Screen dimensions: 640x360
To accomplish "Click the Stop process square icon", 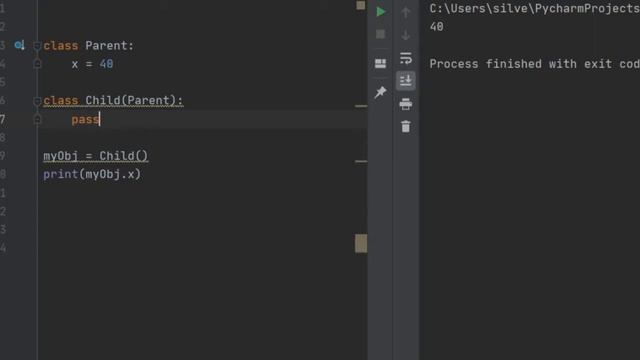I will [x=380, y=34].
